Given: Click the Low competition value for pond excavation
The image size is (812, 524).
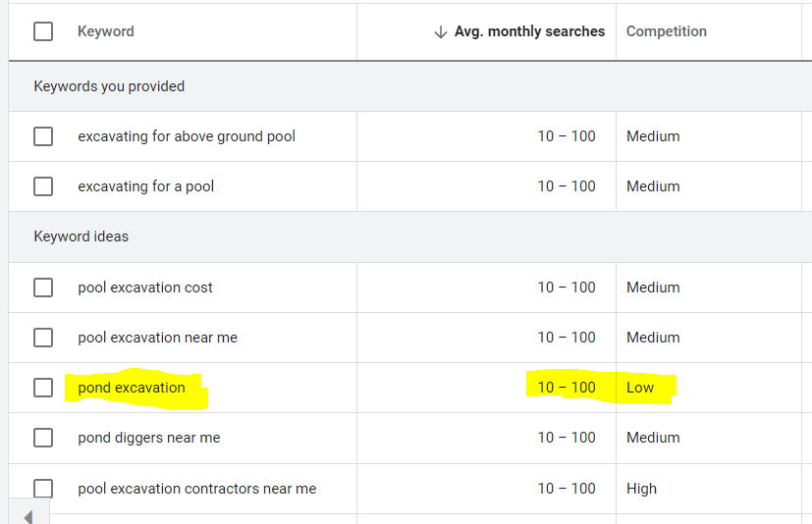Looking at the screenshot, I should (640, 388).
